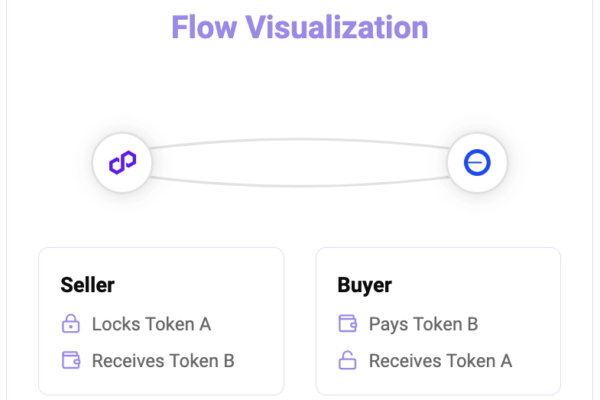Click the wallet icon beside Receives Token B
This screenshot has width=600, height=400.
tap(71, 360)
